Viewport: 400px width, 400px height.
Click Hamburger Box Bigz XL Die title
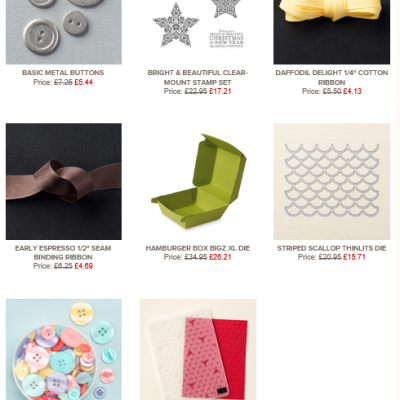point(198,248)
